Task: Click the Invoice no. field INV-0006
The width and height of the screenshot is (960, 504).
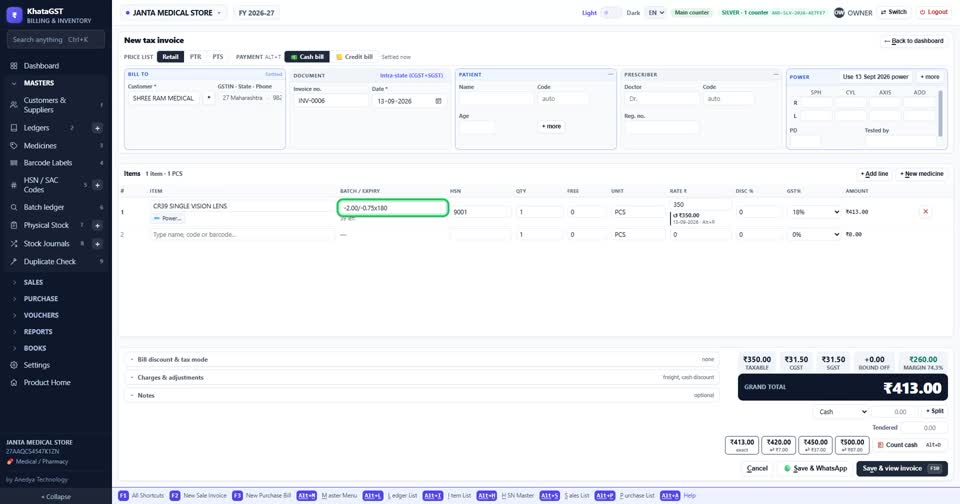Action: [331, 101]
